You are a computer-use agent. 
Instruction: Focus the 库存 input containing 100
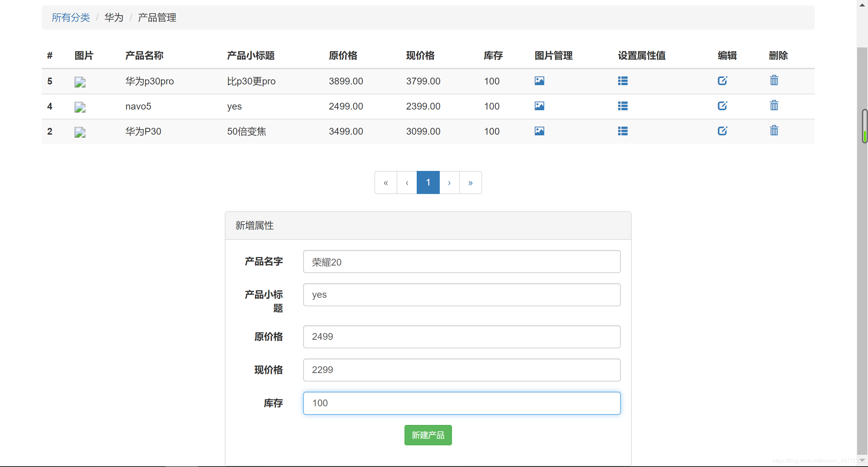click(462, 403)
